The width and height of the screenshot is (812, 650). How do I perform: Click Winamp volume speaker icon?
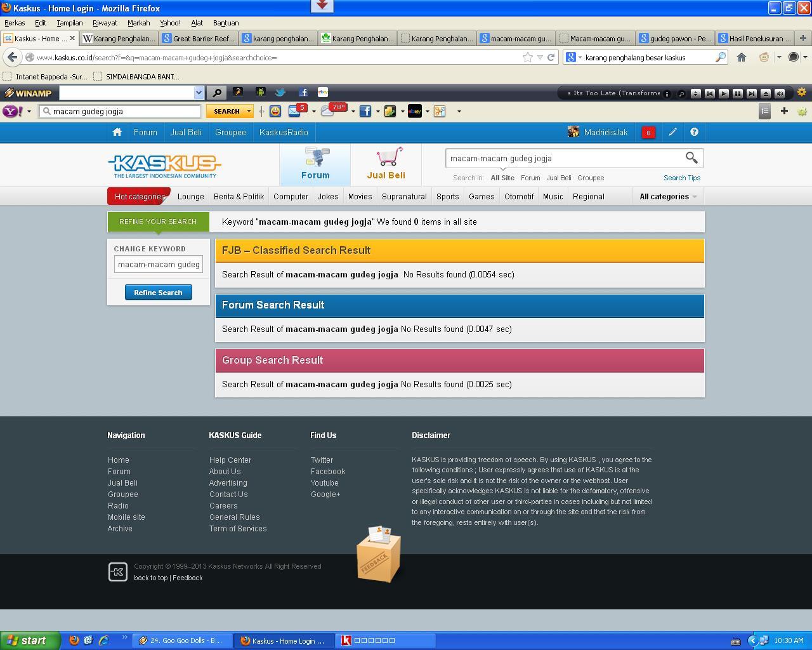(x=780, y=93)
